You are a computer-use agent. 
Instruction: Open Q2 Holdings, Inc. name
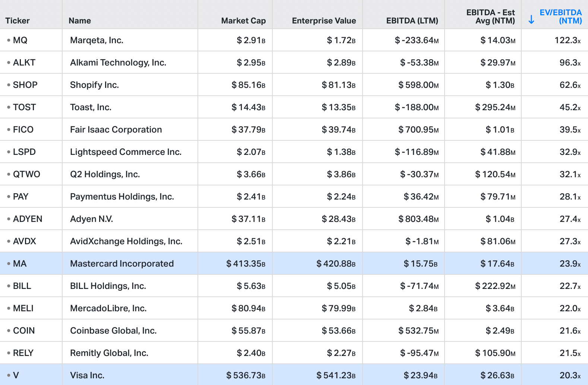[105, 174]
